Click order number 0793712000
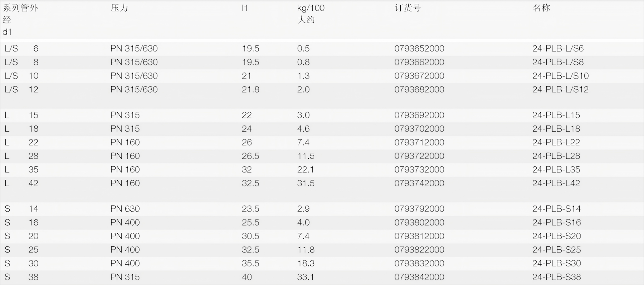The width and height of the screenshot is (644, 285). pos(419,142)
